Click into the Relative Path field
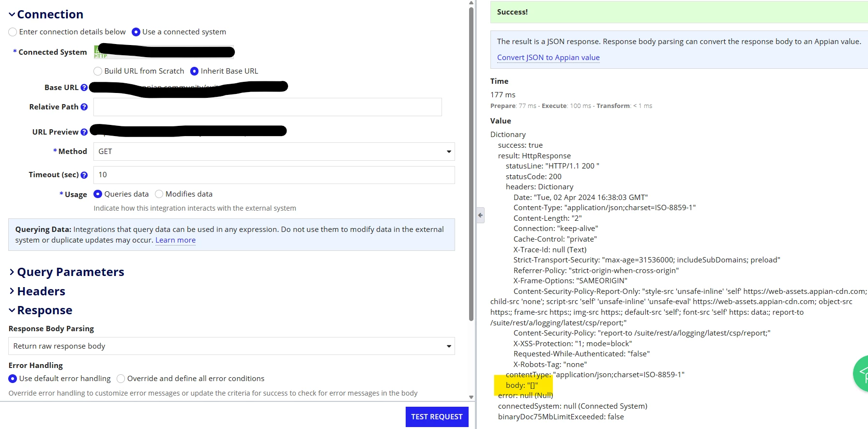This screenshot has height=429, width=868. coord(268,107)
